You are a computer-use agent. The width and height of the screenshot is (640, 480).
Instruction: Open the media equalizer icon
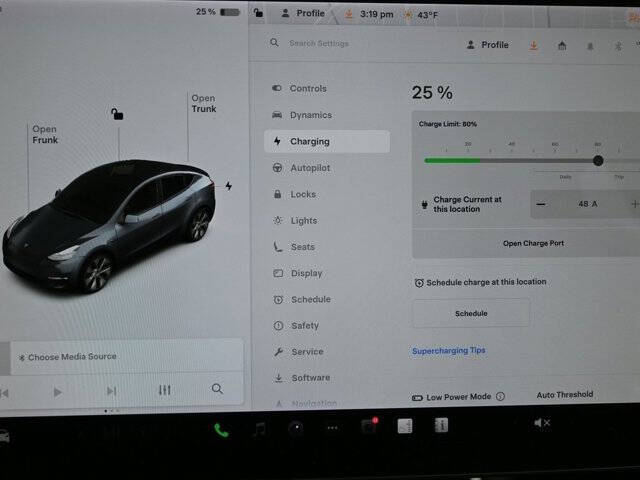(x=164, y=390)
